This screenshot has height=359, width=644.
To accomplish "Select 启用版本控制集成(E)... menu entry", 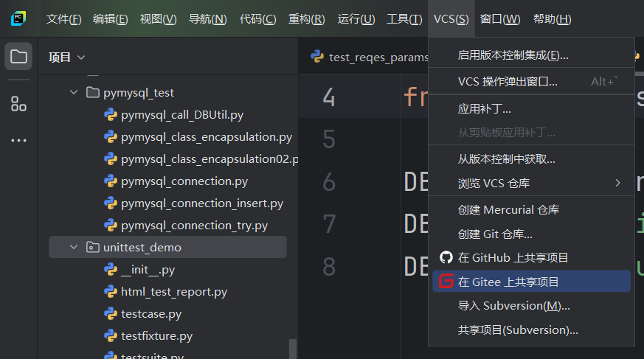I will 531,55.
